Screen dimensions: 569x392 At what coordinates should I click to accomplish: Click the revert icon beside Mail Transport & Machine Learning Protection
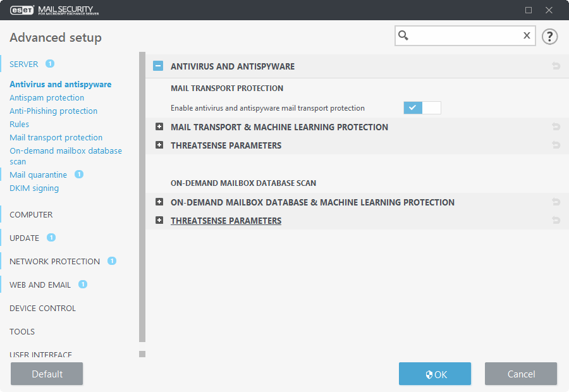tap(556, 126)
